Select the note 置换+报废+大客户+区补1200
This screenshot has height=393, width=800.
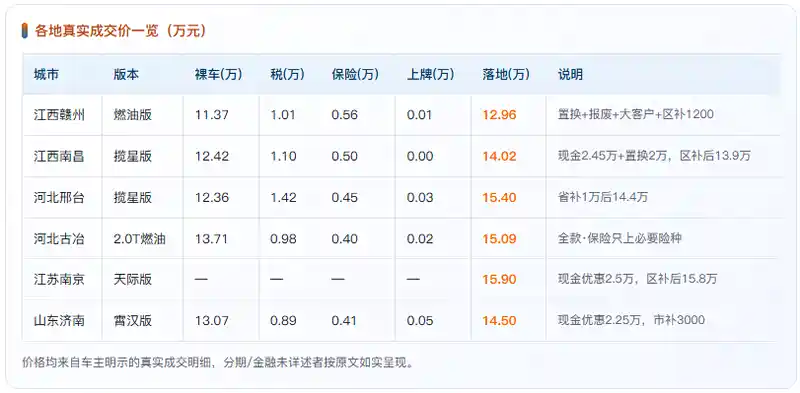click(635, 115)
